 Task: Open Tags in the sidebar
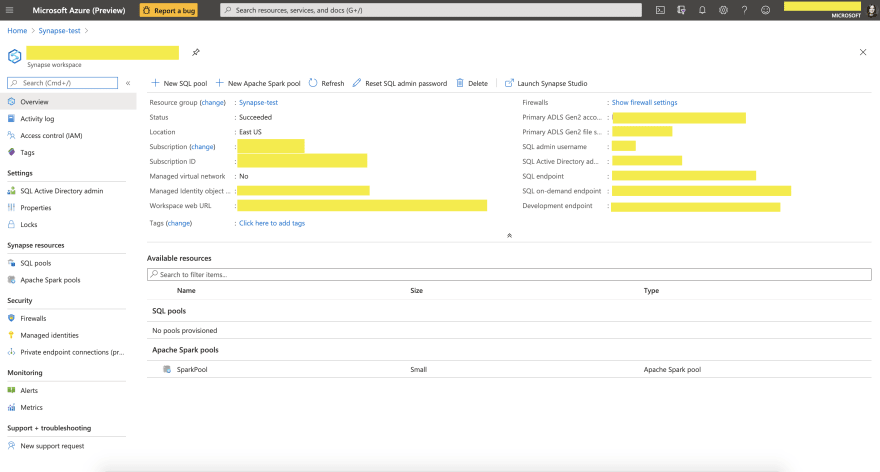pyautogui.click(x=27, y=153)
